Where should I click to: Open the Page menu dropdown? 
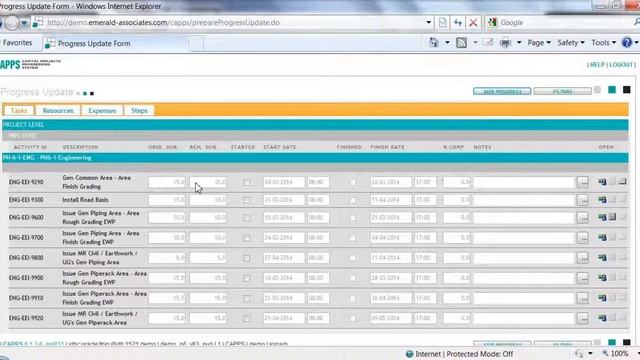pyautogui.click(x=539, y=42)
